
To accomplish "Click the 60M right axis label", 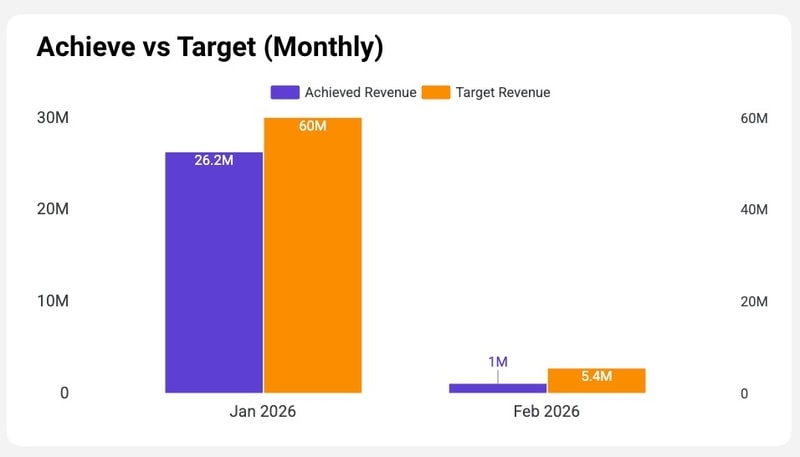I will (753, 118).
